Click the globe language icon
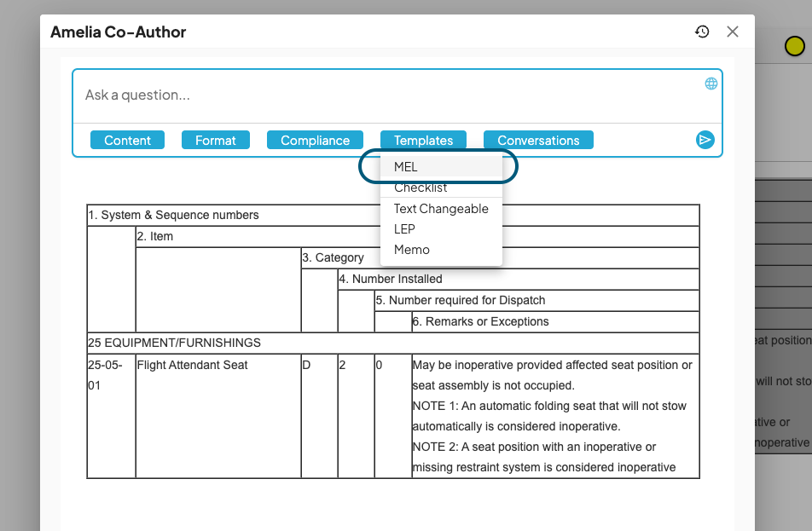This screenshot has height=531, width=812. 711,84
